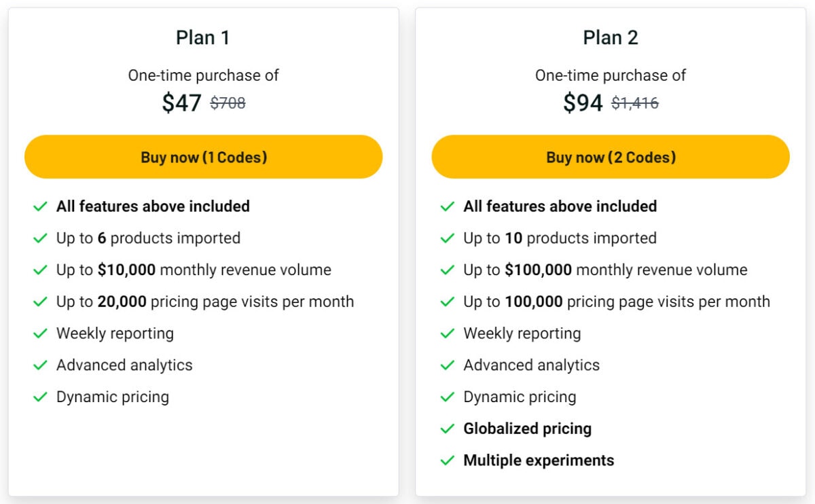This screenshot has width=815, height=504.
Task: Select the "Plan 2" heading
Action: pos(609,37)
